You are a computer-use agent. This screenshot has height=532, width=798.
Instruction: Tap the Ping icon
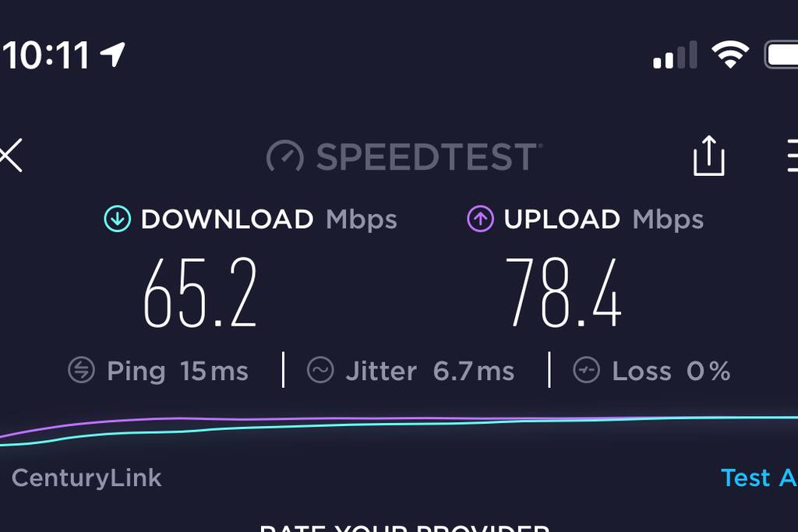point(81,370)
